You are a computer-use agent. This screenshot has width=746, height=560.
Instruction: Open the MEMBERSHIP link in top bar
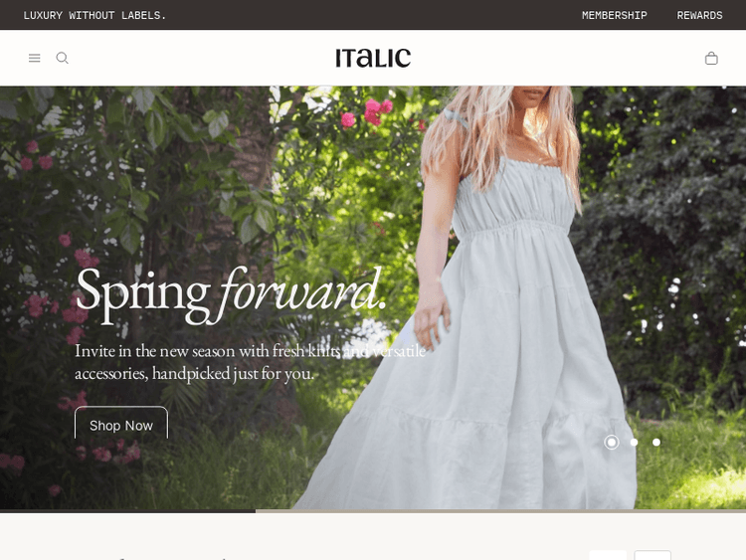pyautogui.click(x=615, y=15)
